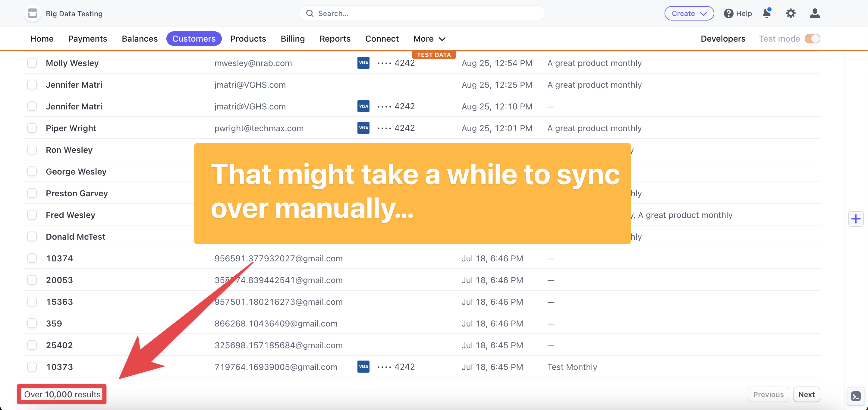868x410 pixels.
Task: Click the Big Data Testing store icon
Action: point(33,14)
